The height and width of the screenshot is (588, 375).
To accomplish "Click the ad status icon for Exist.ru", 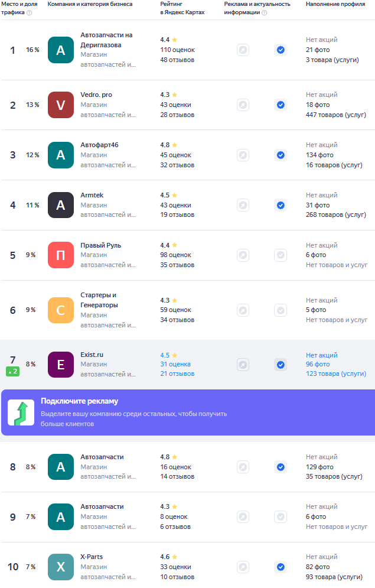I will pyautogui.click(x=243, y=365).
